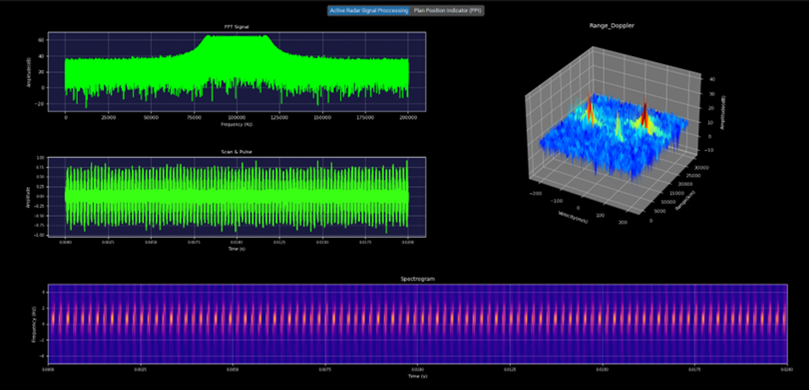Click the FFT Signal plot title

237,26
